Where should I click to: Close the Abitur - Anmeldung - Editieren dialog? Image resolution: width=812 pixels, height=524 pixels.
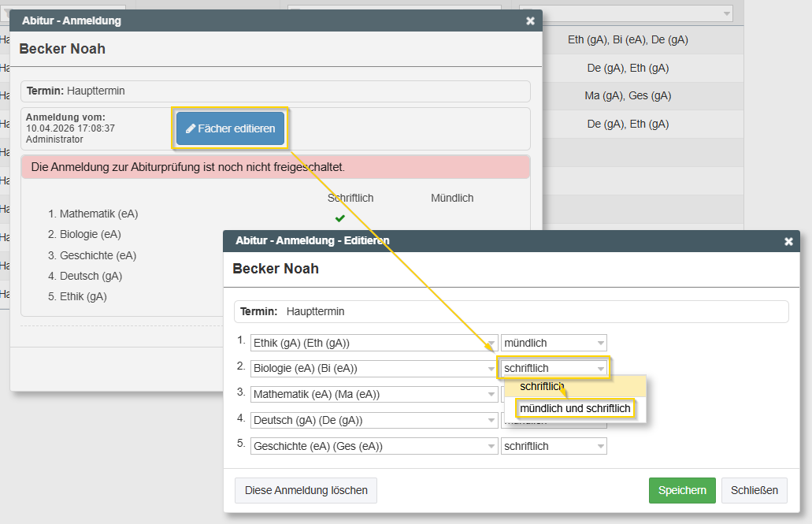(788, 241)
